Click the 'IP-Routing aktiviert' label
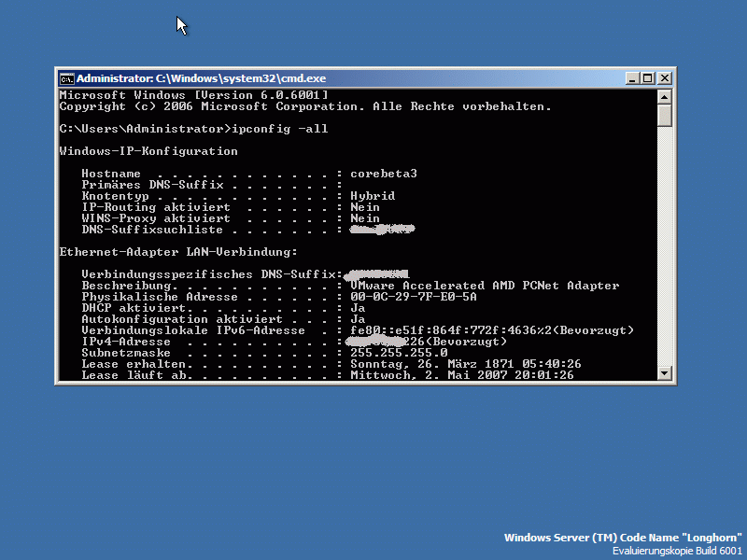This screenshot has width=747, height=560. pos(156,207)
